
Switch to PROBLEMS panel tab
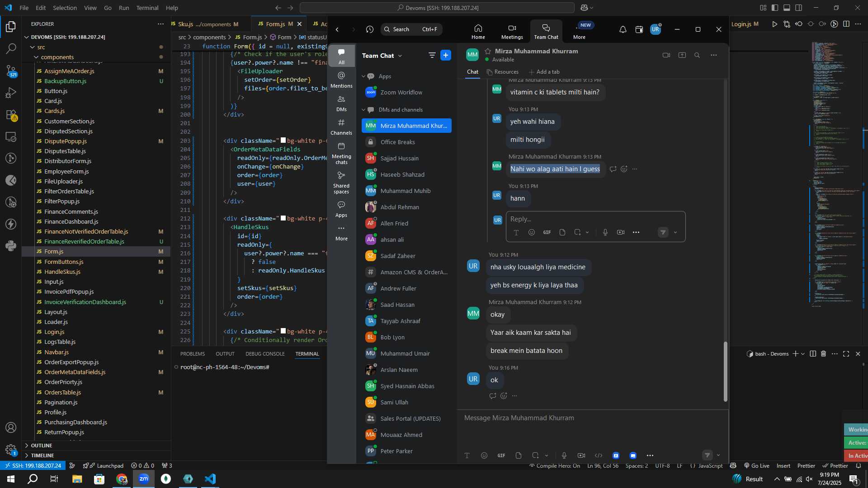193,354
